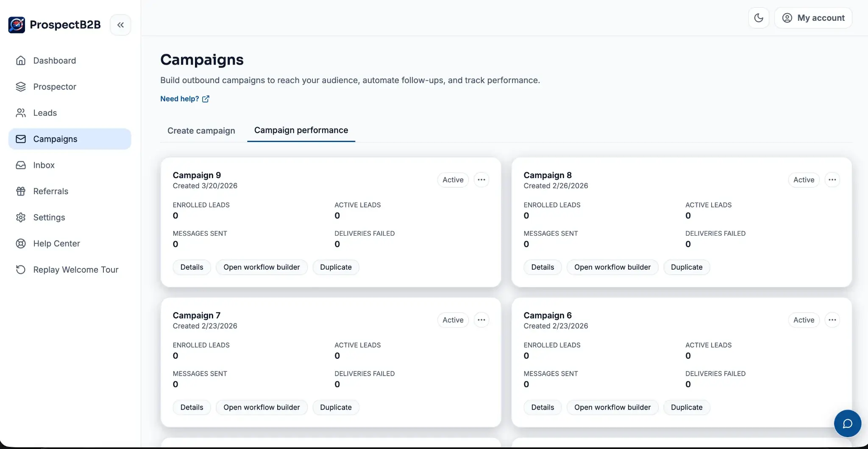868x449 pixels.
Task: Click the Campaigns envelope icon
Action: pos(21,139)
